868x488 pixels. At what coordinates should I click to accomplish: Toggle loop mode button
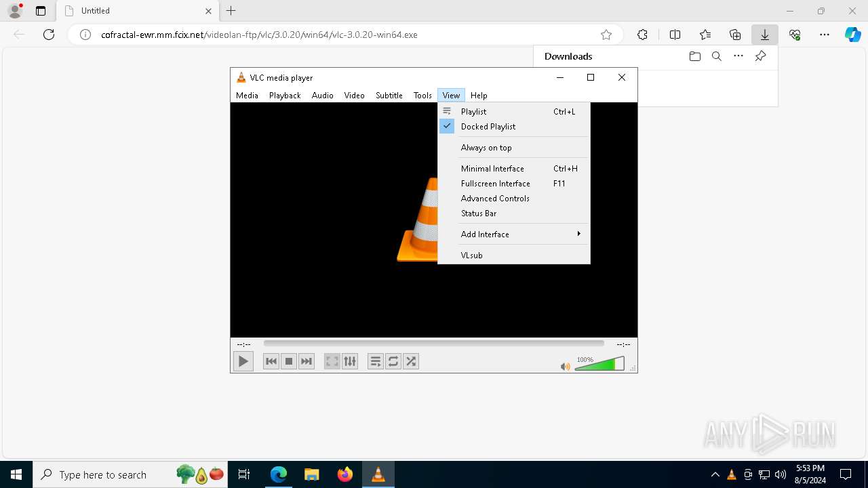click(393, 362)
